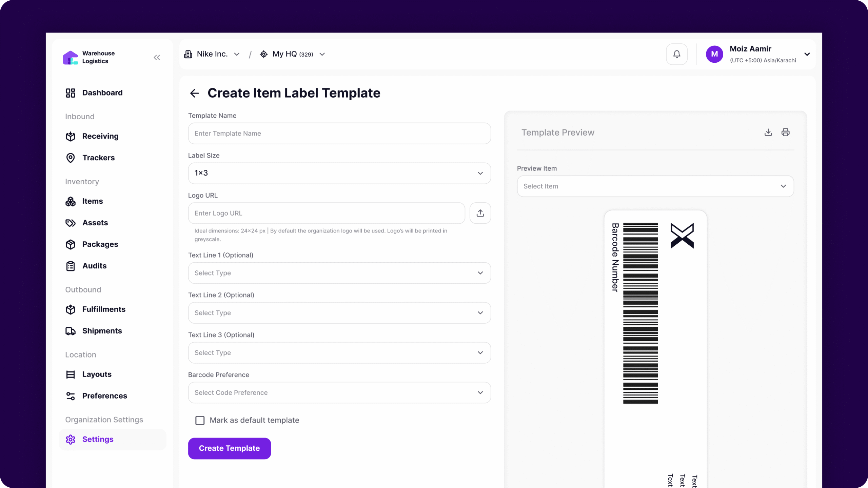This screenshot has width=868, height=488.
Task: Focus the Template Name input field
Action: [x=339, y=134]
